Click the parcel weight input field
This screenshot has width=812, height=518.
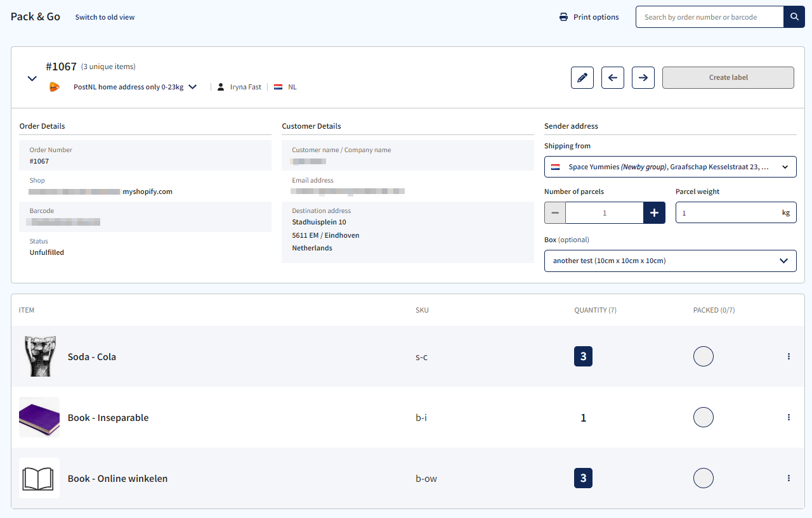730,212
